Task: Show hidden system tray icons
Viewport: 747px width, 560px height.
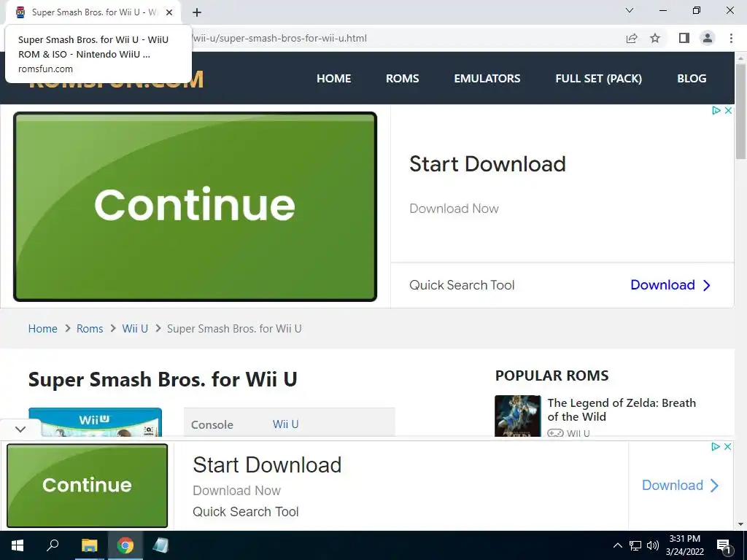Action: coord(617,545)
